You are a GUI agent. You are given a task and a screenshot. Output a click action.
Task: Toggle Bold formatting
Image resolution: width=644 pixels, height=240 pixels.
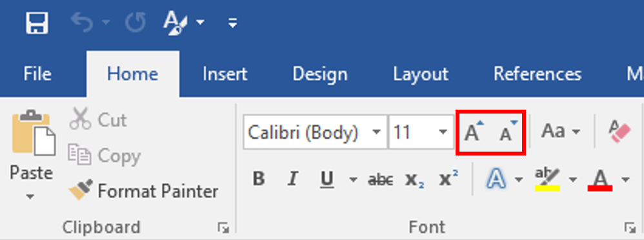[x=258, y=179]
